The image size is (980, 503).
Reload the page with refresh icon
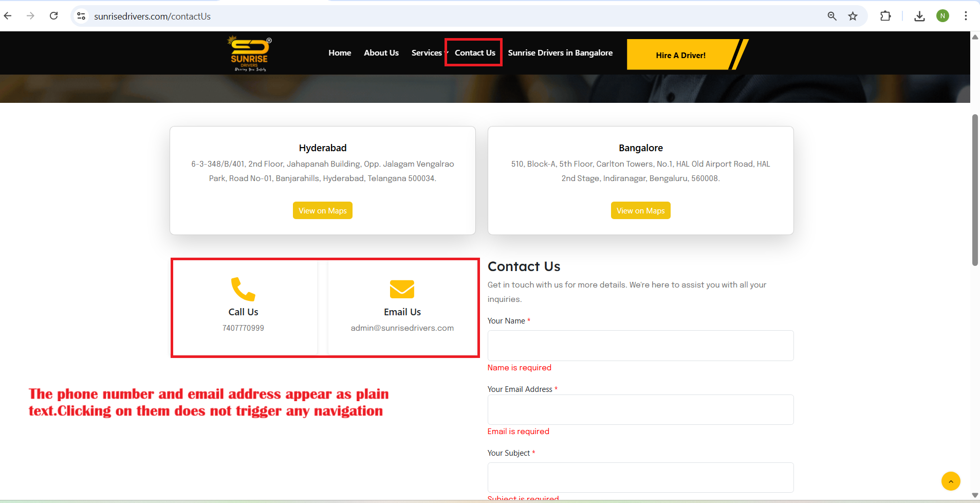click(x=53, y=16)
